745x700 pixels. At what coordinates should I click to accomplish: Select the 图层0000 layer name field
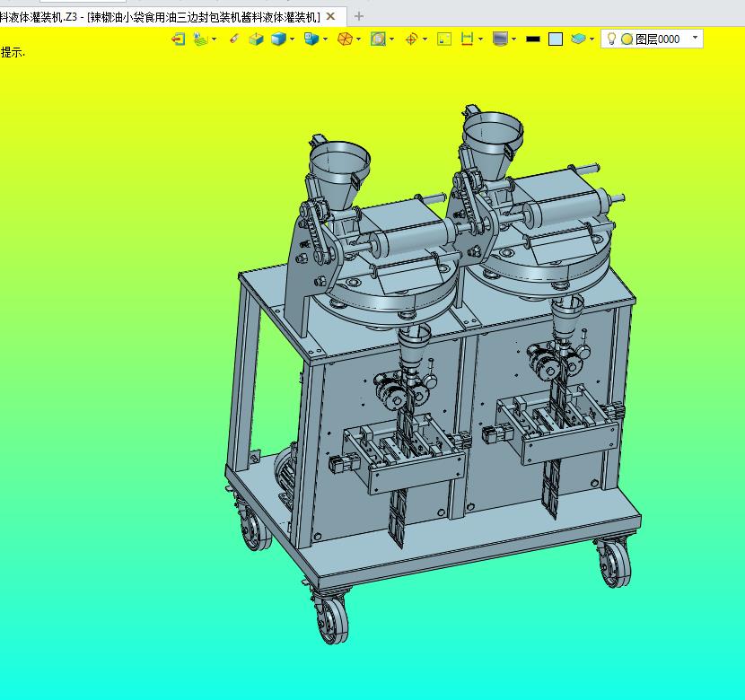coord(658,39)
